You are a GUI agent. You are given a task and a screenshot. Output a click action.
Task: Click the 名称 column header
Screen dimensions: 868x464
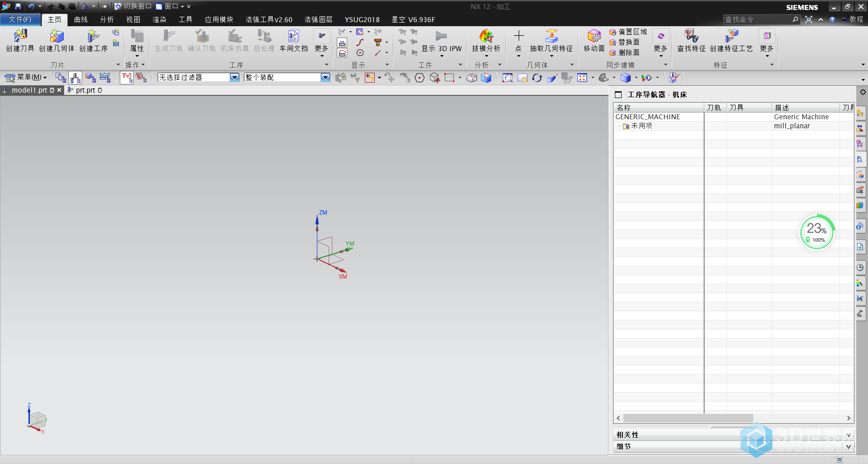[x=659, y=108]
